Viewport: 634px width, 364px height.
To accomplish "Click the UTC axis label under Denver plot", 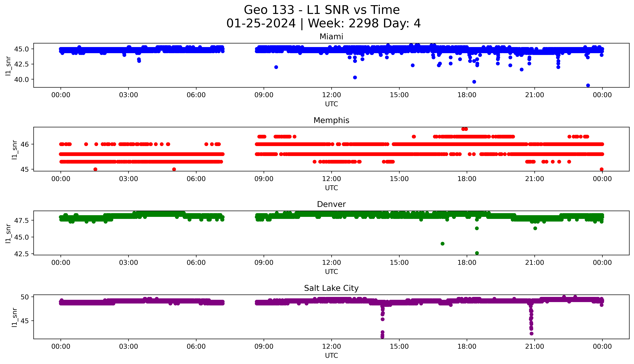I will pos(331,272).
